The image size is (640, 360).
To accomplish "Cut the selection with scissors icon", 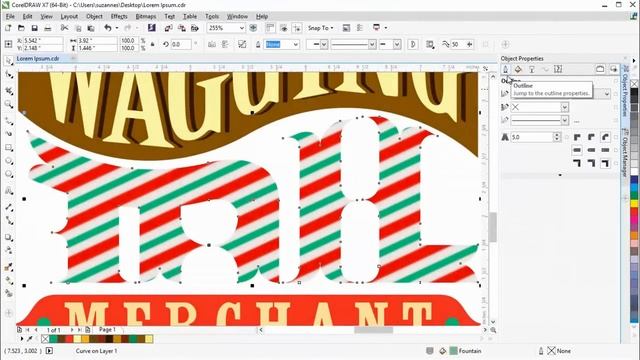I will (x=64, y=28).
